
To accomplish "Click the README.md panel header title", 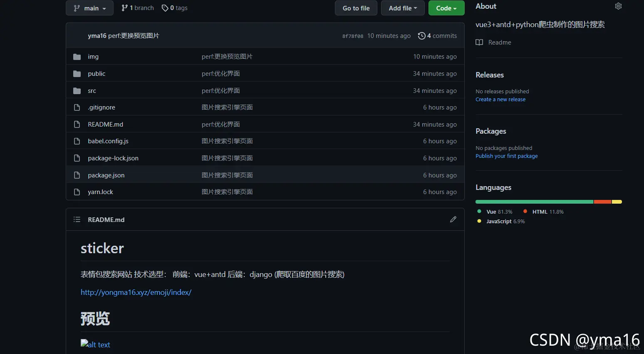I will (x=106, y=220).
